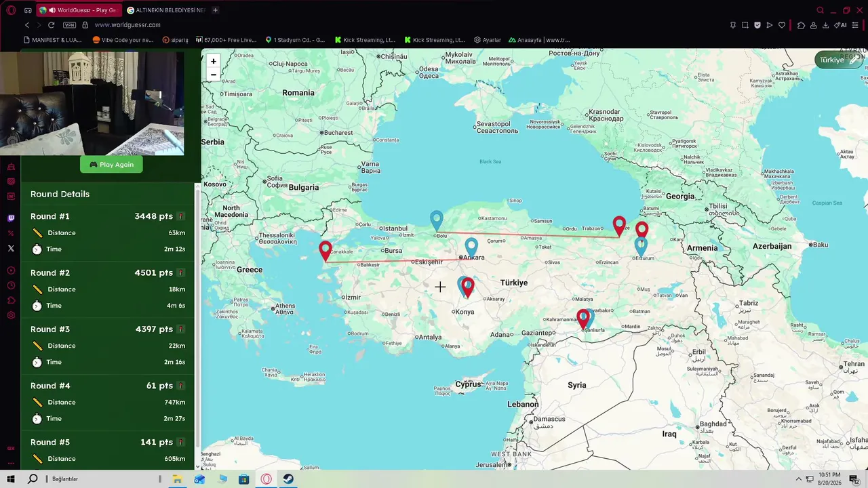The image size is (868, 488).
Task: Zoom in on the map
Action: coord(213,61)
